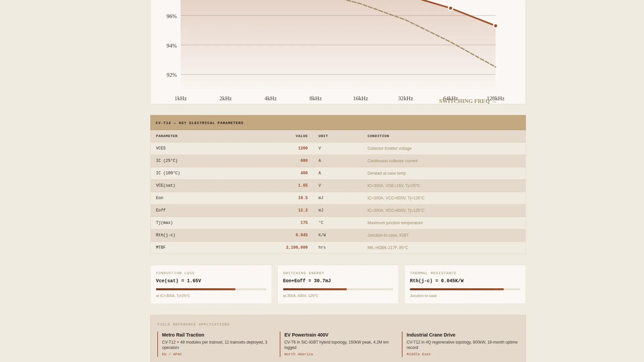Click the Continuous collector current condition
Image resolution: width=644 pixels, height=362 pixels.
392,161
